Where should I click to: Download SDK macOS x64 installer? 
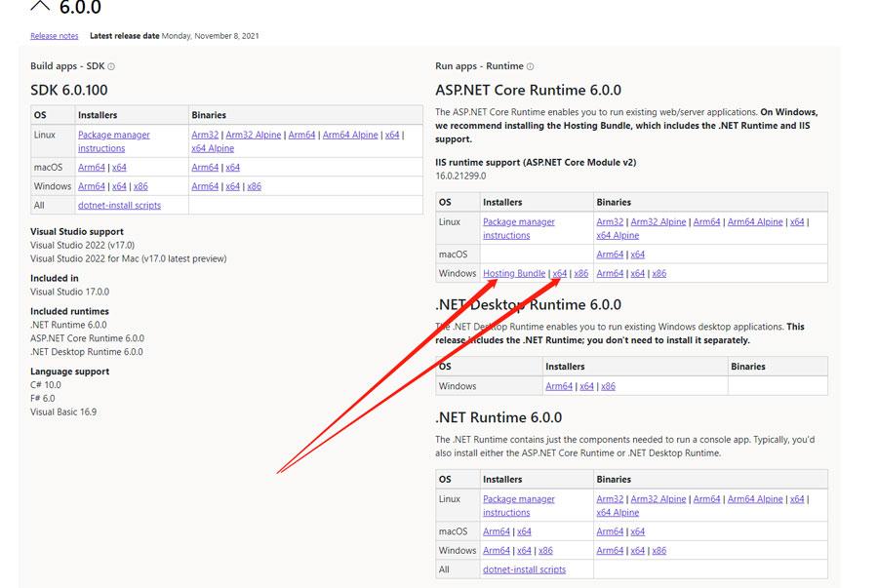pos(119,168)
